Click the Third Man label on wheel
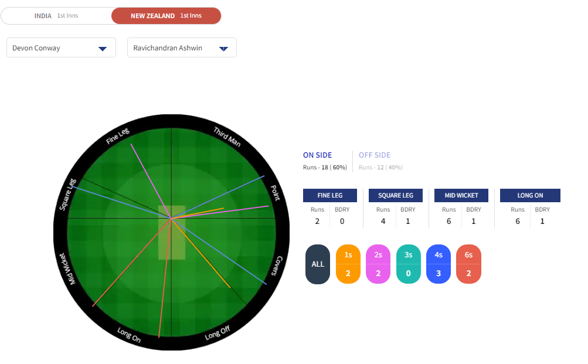 (227, 137)
